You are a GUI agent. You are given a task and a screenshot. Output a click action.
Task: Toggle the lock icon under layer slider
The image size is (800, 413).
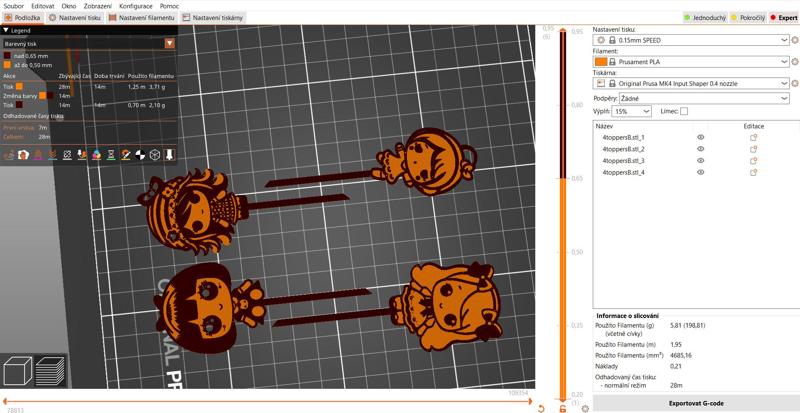tap(563, 408)
